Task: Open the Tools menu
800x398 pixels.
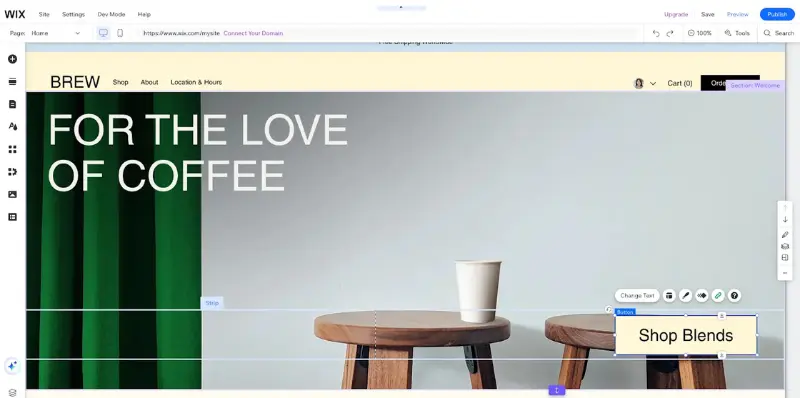Action: [x=737, y=33]
